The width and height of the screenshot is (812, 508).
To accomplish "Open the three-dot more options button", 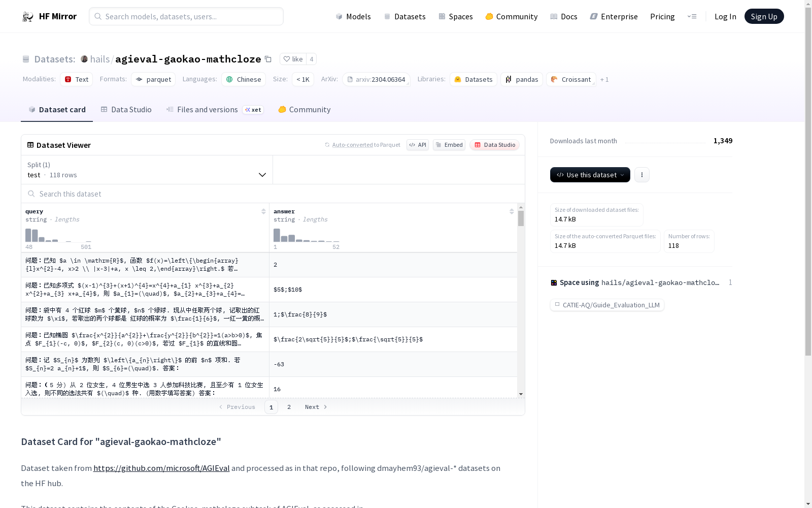I will 642,175.
